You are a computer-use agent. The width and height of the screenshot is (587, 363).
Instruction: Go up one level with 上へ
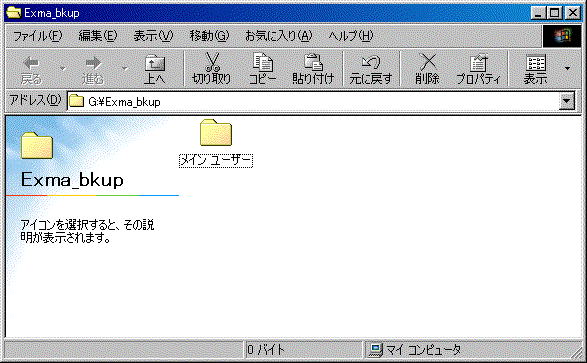point(155,69)
